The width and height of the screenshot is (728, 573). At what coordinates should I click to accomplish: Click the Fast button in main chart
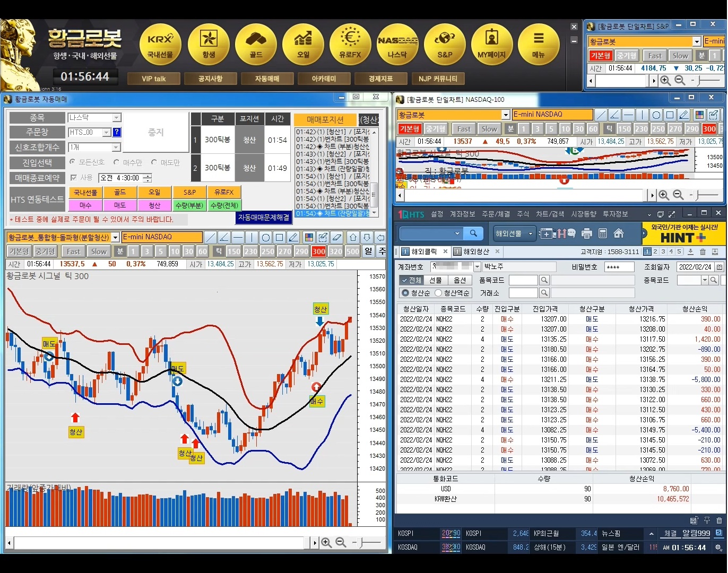click(x=73, y=251)
